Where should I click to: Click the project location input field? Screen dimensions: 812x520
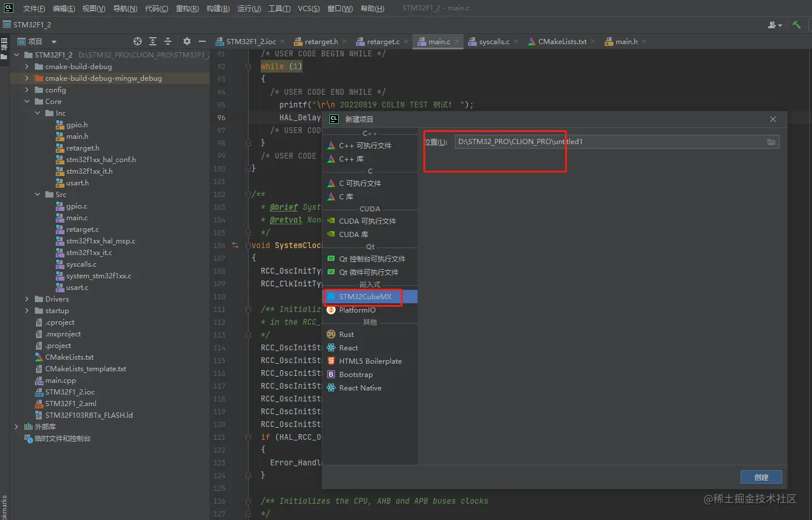(616, 142)
